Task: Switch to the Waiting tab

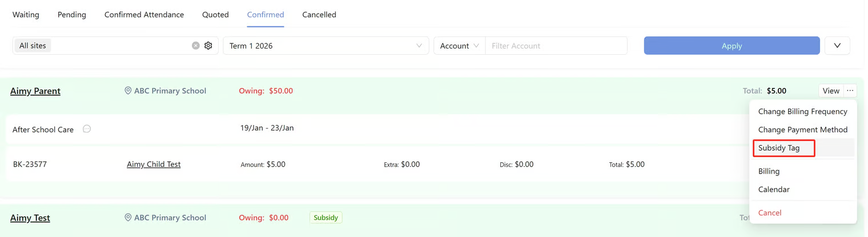Action: pos(26,15)
